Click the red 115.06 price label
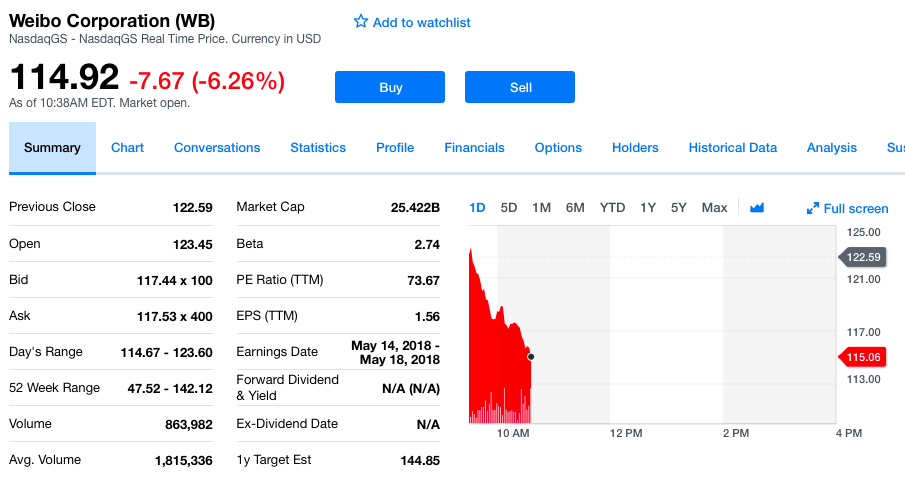Image resolution: width=905 pixels, height=479 pixels. pyautogui.click(x=862, y=357)
